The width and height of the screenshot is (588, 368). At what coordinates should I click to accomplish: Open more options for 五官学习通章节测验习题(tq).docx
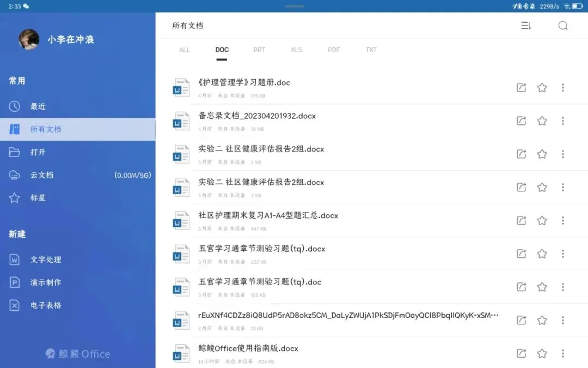click(x=563, y=254)
